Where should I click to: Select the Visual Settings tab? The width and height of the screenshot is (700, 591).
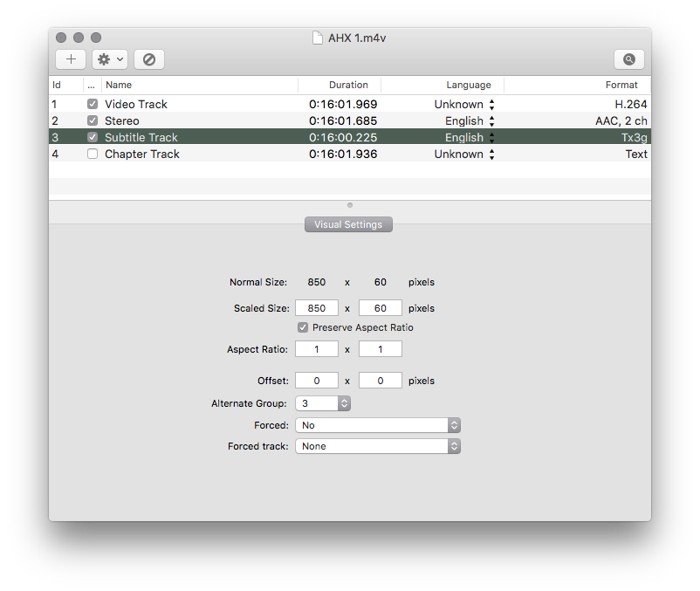[348, 224]
